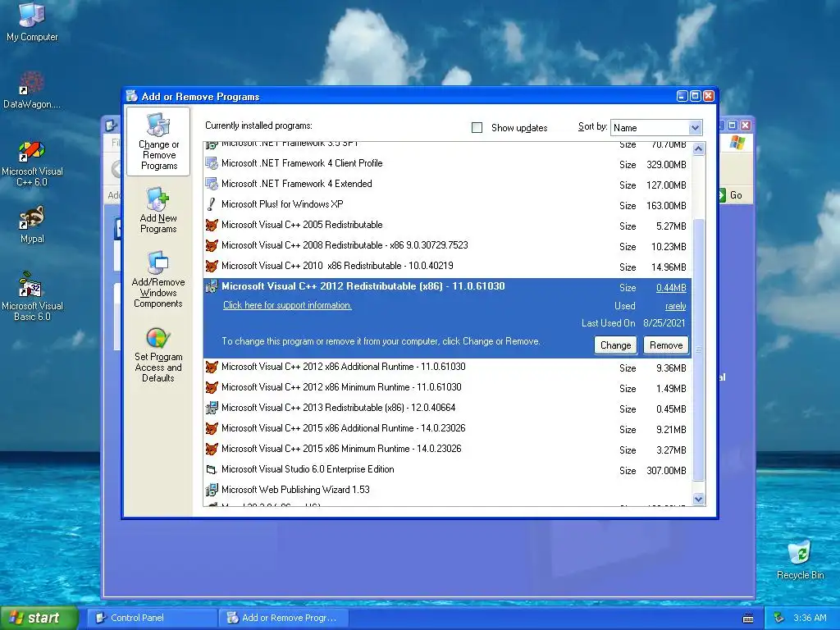Select Microsoft .NET Framework 4 Client Profile entry
Image resolution: width=840 pixels, height=630 pixels.
point(447,164)
